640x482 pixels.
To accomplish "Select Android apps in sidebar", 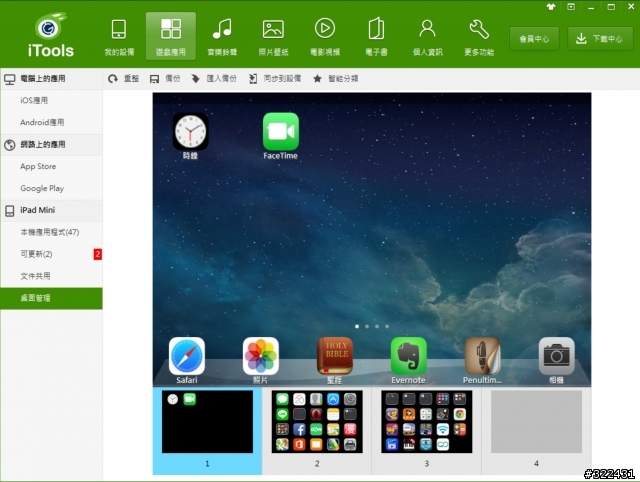I will coord(51,122).
